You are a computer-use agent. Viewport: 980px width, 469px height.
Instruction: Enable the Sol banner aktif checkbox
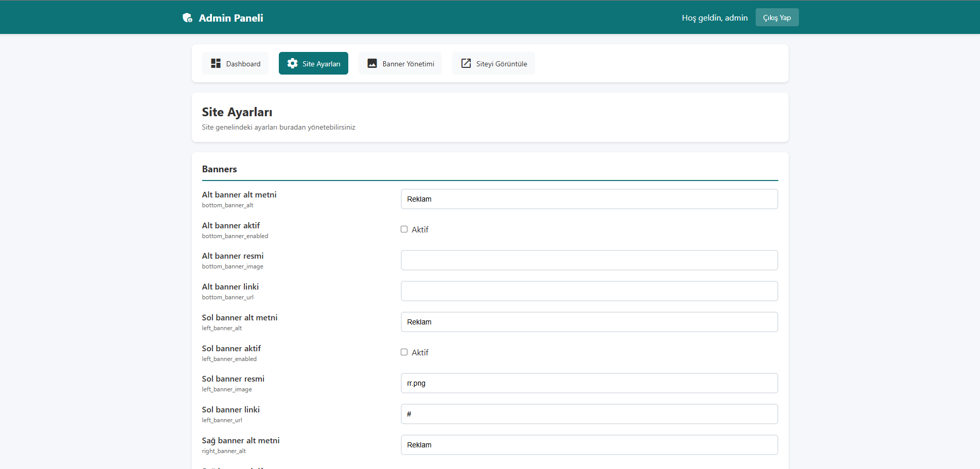pos(404,352)
